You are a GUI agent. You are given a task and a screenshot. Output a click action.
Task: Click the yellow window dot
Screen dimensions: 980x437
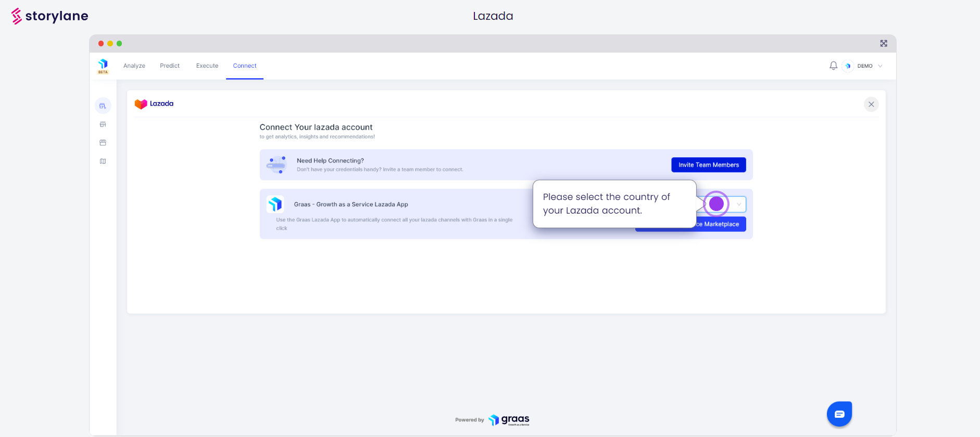(110, 44)
